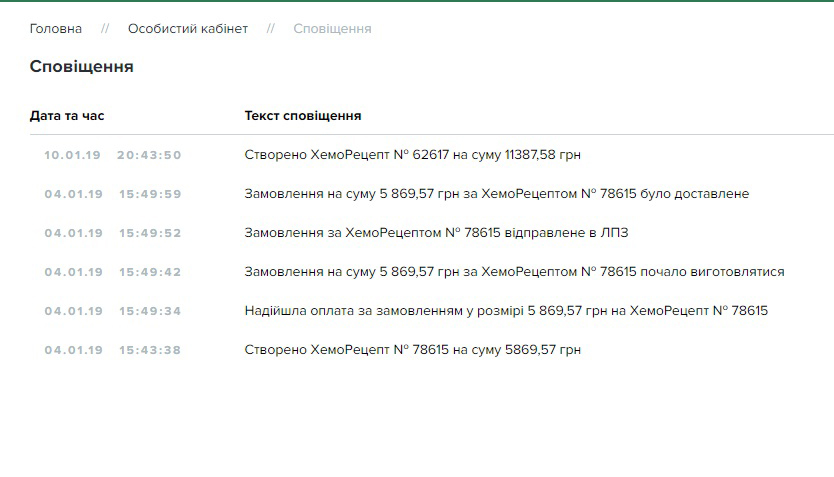
Task: Click the Текст сповіщення column header
Action: pyautogui.click(x=303, y=116)
